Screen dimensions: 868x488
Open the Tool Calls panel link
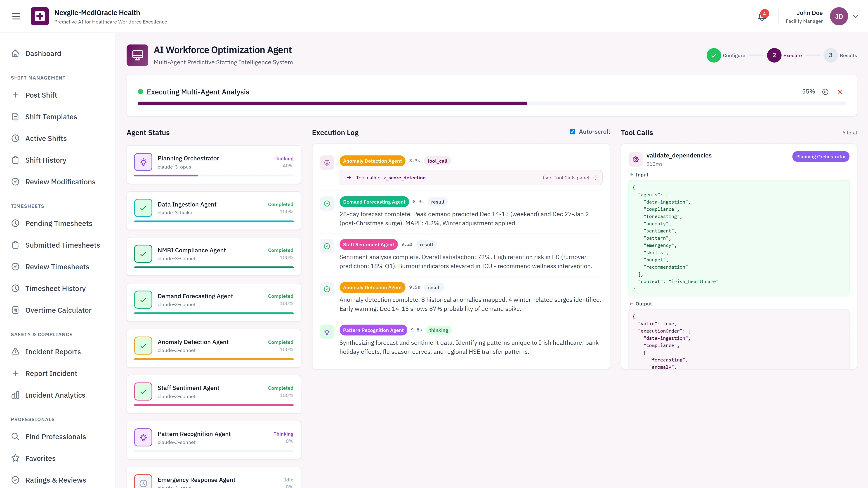coord(569,178)
